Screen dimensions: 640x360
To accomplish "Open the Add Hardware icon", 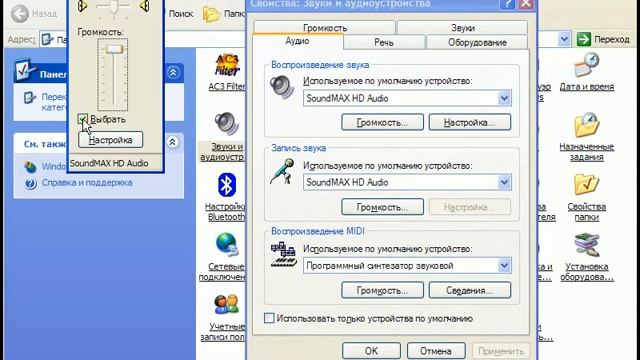I will (586, 245).
